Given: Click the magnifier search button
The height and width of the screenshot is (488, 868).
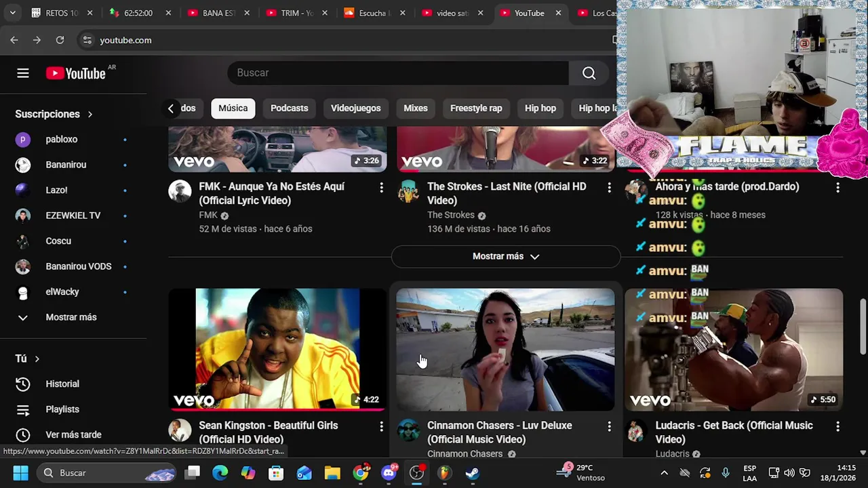Looking at the screenshot, I should point(589,73).
